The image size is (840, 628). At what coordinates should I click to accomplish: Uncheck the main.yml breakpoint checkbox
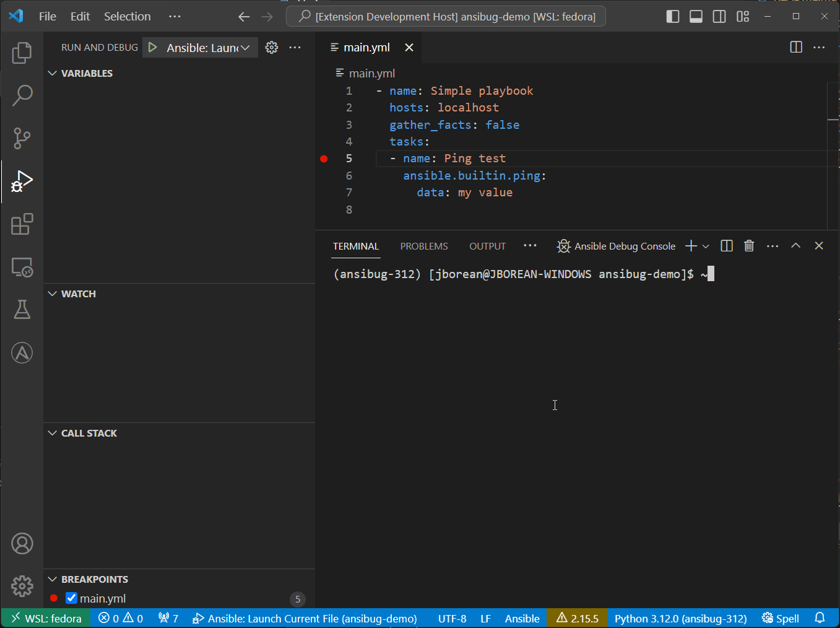71,598
